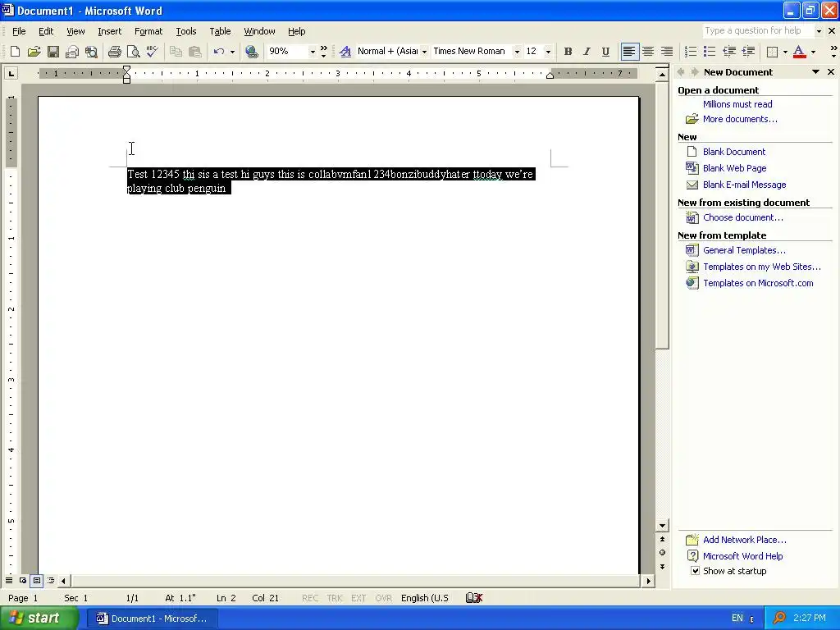Print the document using printer icon
Viewport: 840px width, 630px height.
pyautogui.click(x=114, y=52)
